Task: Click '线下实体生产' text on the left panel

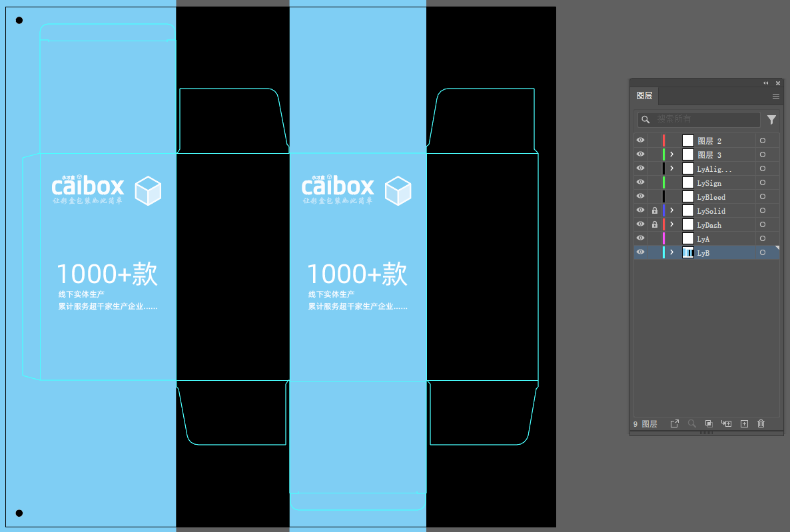Action: click(x=82, y=294)
